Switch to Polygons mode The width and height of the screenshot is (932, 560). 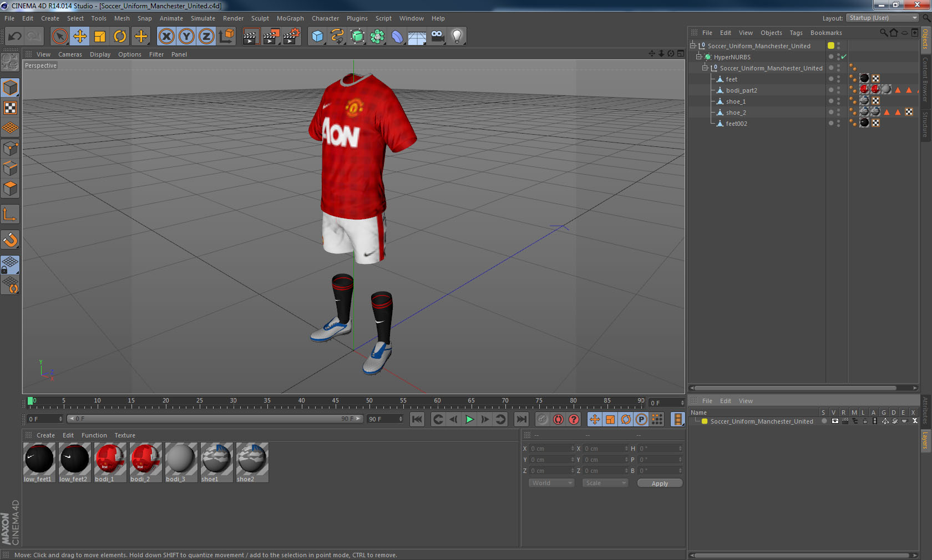10,189
